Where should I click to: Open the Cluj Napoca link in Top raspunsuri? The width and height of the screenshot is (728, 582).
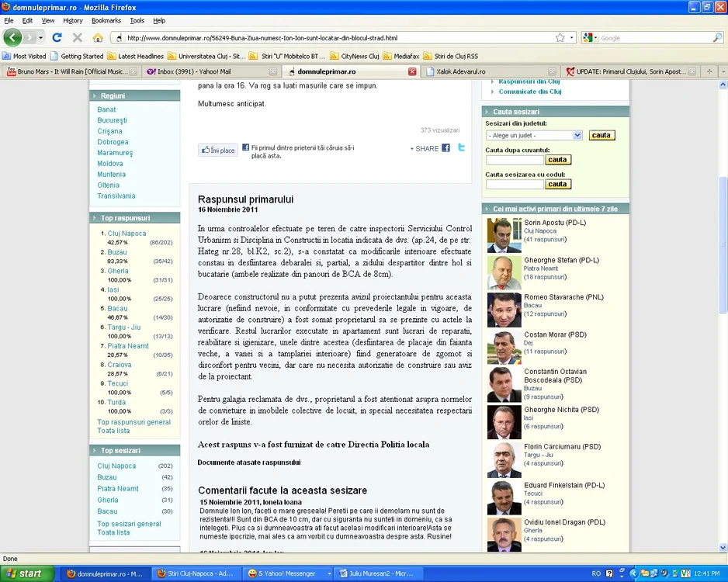point(127,234)
